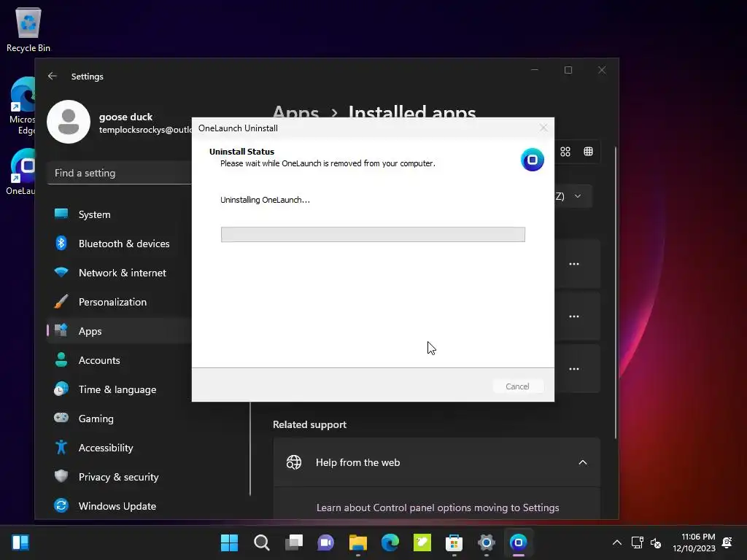
Task: Click the goose duck profile avatar
Action: point(69,122)
